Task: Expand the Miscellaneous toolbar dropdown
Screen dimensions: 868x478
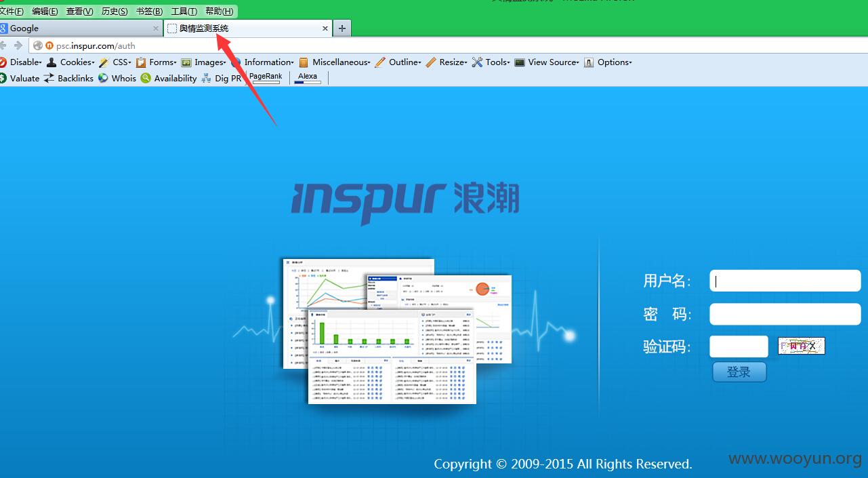Action: (335, 62)
